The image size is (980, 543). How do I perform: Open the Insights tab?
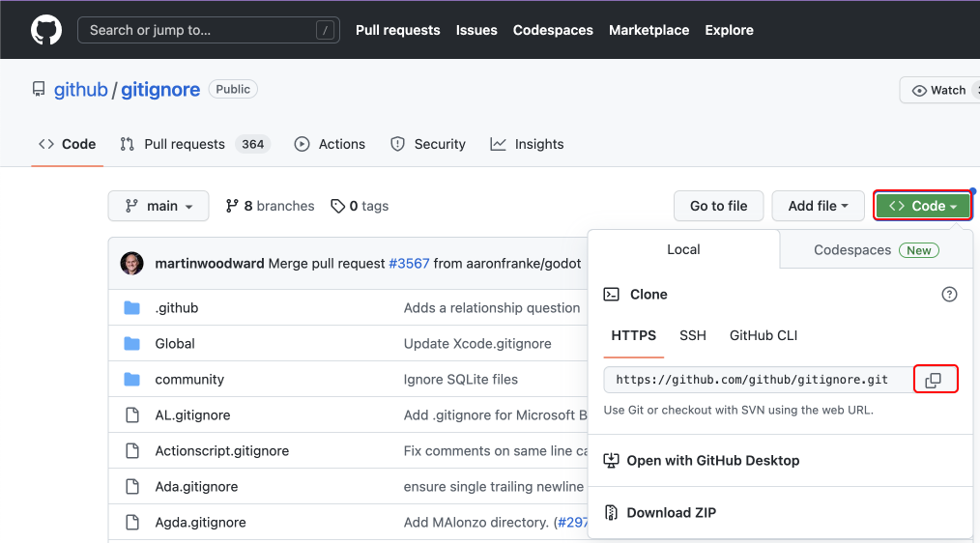click(528, 144)
